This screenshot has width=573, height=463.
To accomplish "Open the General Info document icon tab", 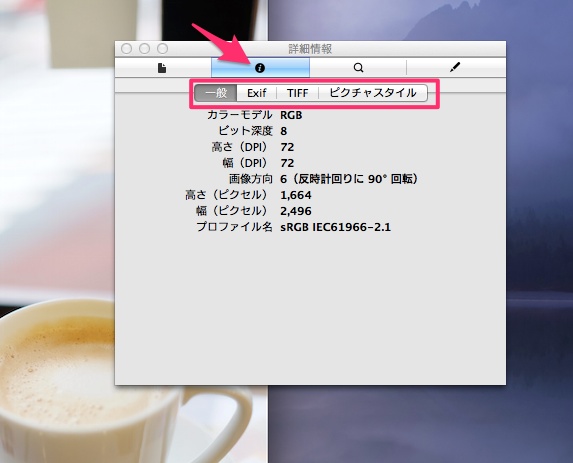I will point(163,68).
